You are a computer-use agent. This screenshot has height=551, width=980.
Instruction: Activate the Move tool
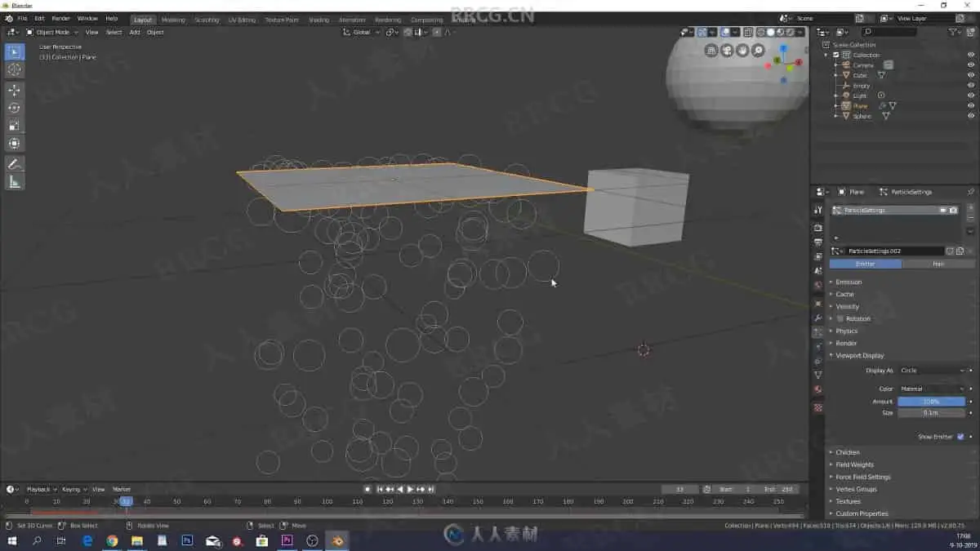coord(14,90)
